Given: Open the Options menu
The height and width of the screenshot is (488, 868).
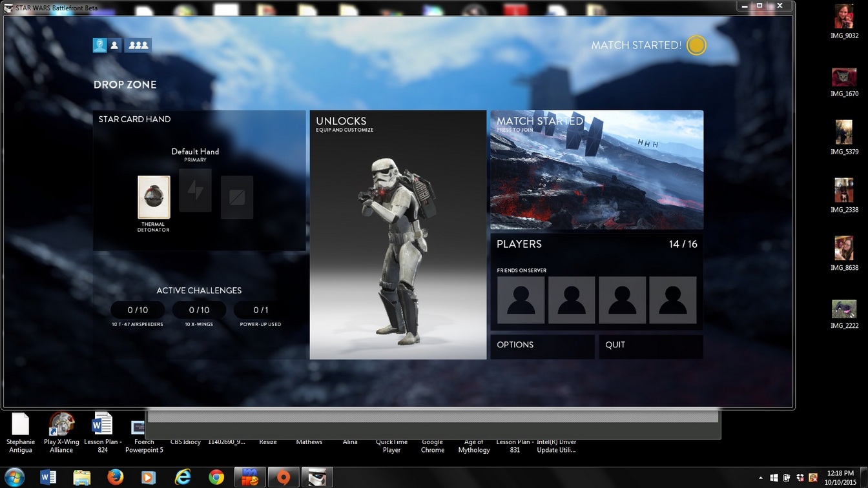Looking at the screenshot, I should (x=542, y=345).
